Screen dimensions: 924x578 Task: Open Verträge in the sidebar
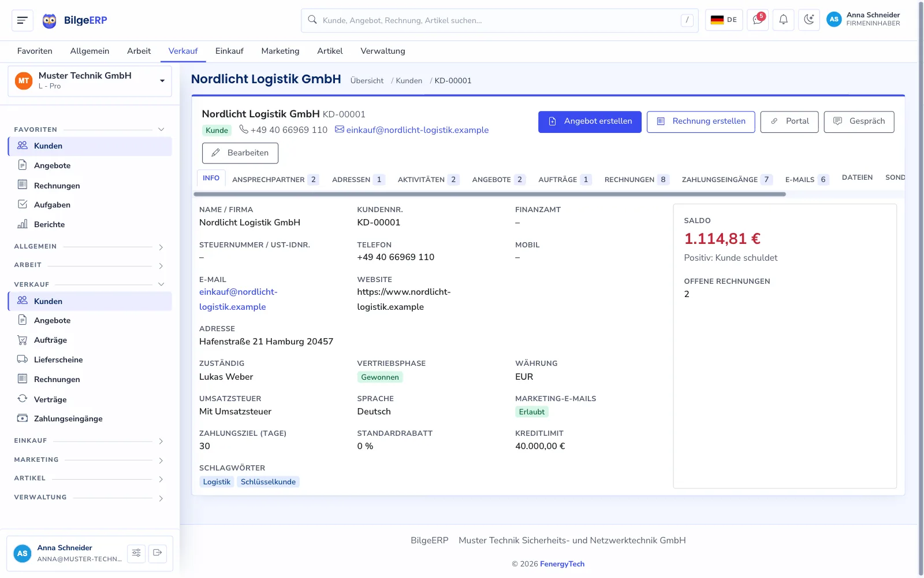click(x=90, y=399)
